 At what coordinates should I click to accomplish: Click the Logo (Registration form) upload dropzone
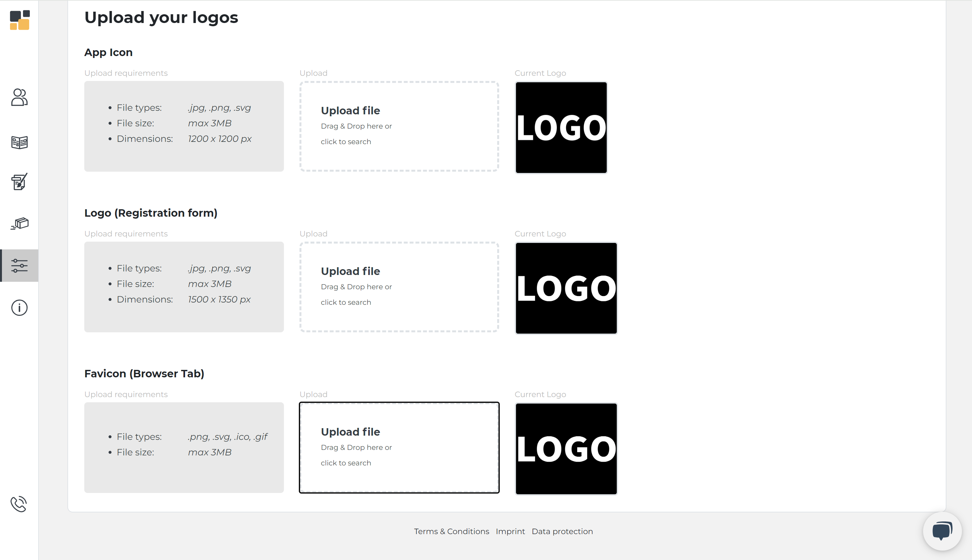point(399,287)
